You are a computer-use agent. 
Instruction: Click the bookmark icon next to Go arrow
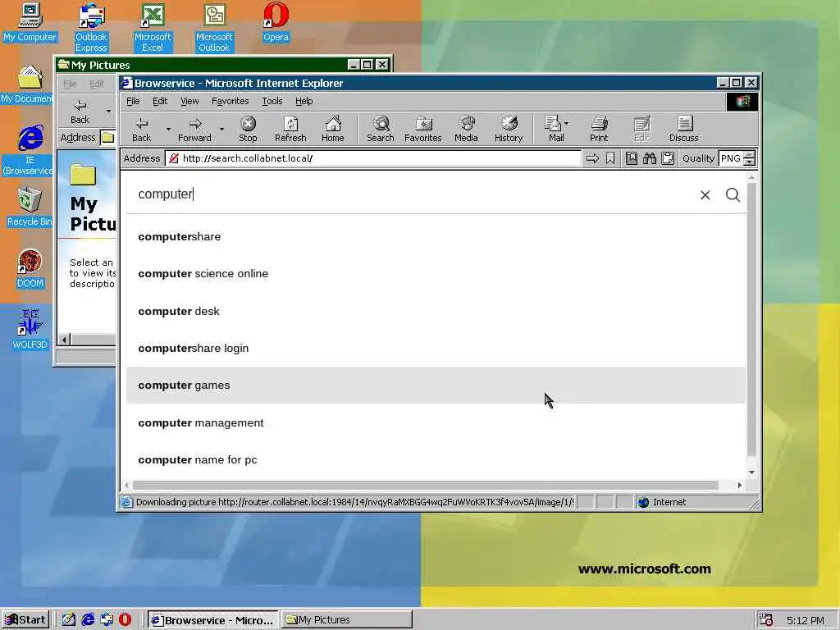coord(610,158)
